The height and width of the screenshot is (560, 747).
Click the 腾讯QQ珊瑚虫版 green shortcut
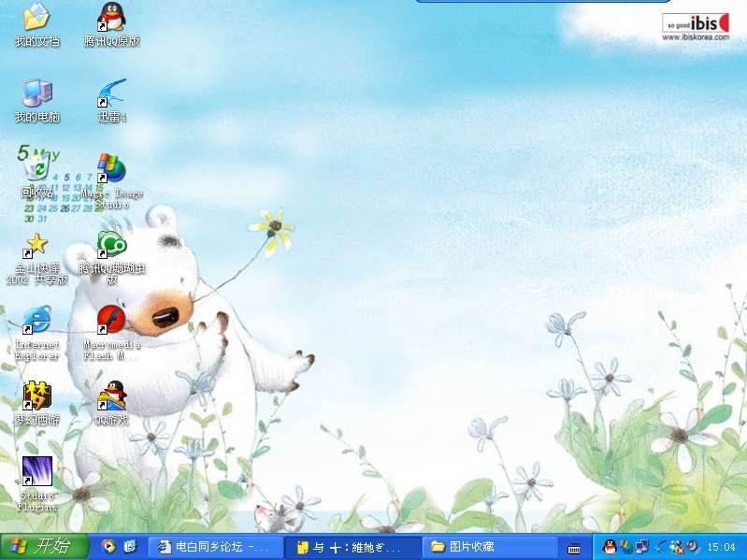point(112,245)
